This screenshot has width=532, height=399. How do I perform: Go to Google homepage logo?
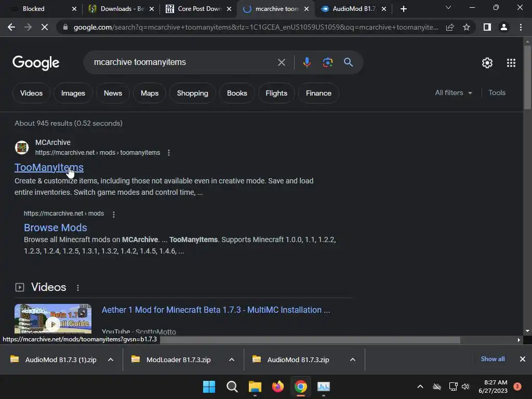pyautogui.click(x=36, y=63)
